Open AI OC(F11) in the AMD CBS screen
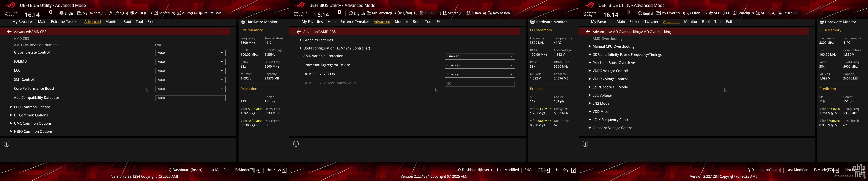The image size is (868, 181). click(141, 13)
